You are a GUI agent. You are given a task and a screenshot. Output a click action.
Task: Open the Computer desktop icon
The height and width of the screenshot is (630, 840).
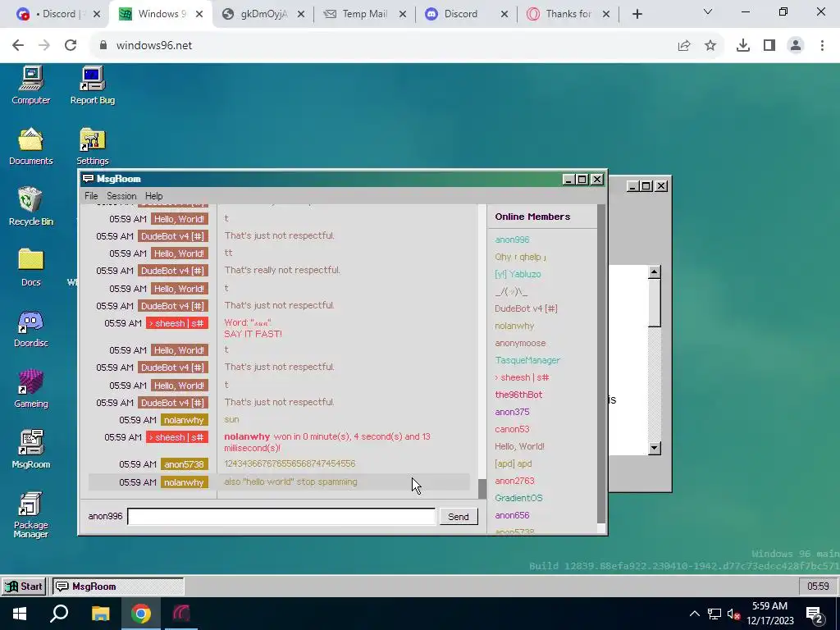30,85
